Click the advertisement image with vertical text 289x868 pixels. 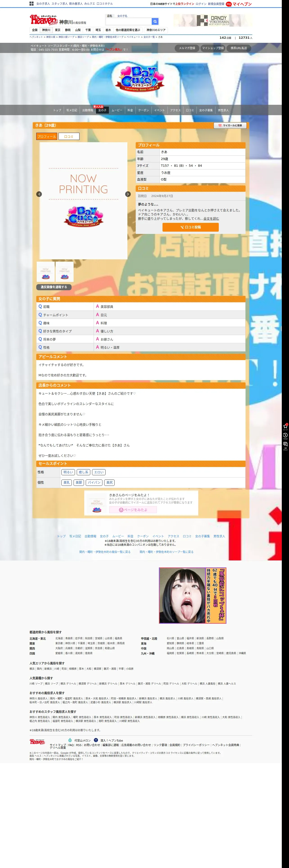pyautogui.click(x=192, y=595)
